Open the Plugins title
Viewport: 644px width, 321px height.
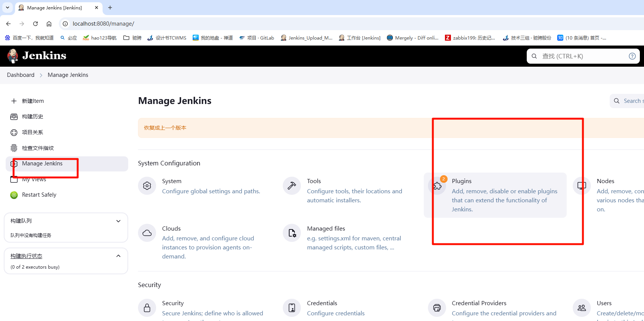462,181
